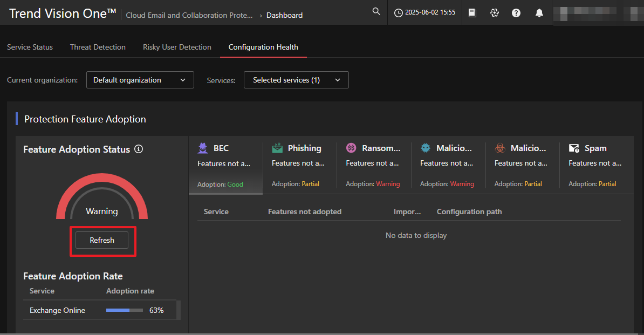Open the Selected services dropdown
This screenshot has height=335, width=644.
(296, 80)
